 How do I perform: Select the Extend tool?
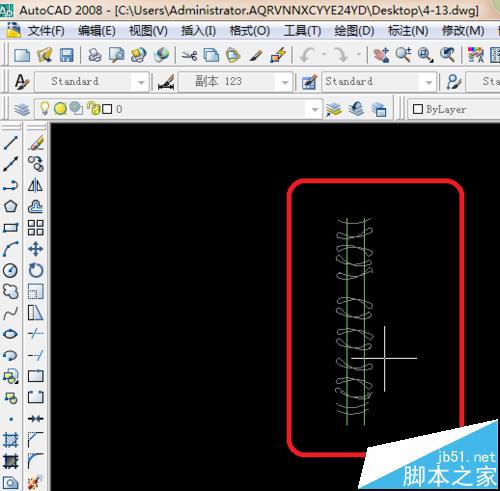tap(36, 355)
